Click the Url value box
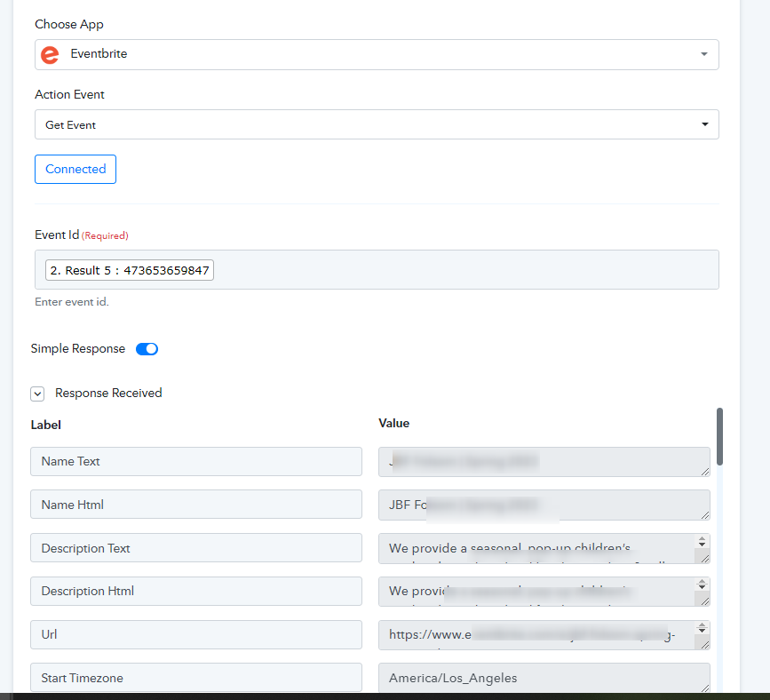Image resolution: width=770 pixels, height=700 pixels. [x=544, y=635]
